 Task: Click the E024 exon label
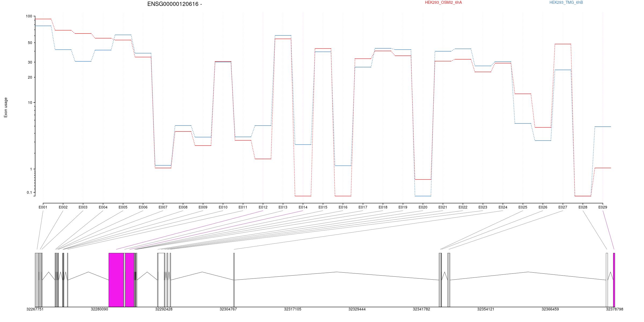pyautogui.click(x=503, y=207)
